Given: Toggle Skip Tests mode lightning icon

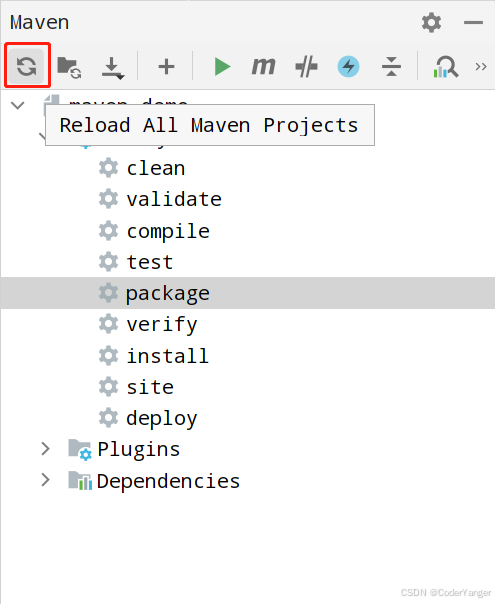Looking at the screenshot, I should 348,67.
